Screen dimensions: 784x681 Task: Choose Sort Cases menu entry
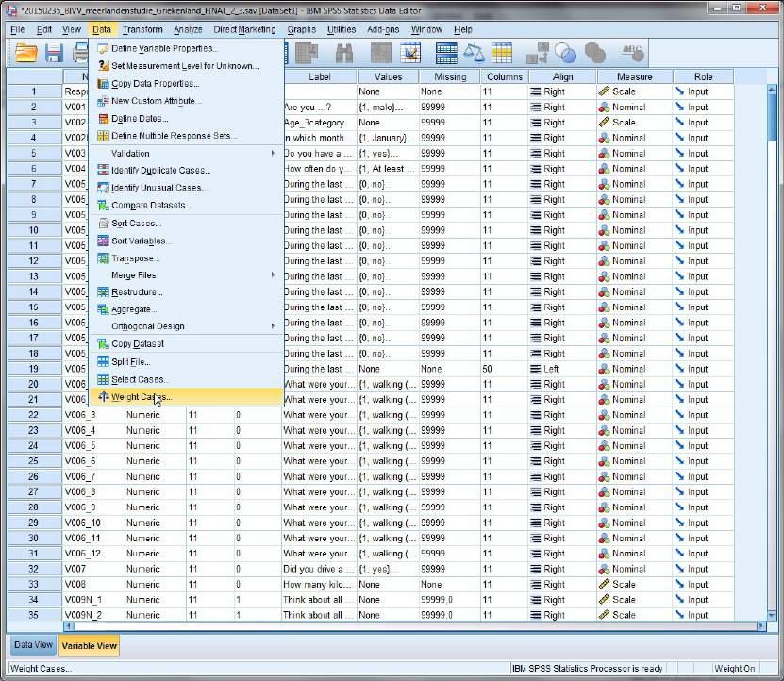(x=186, y=224)
